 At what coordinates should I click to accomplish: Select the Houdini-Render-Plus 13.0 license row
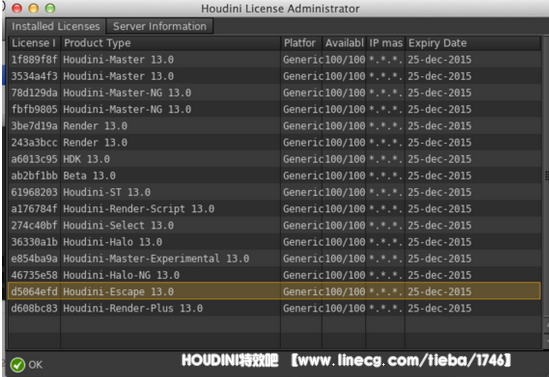tap(274, 308)
